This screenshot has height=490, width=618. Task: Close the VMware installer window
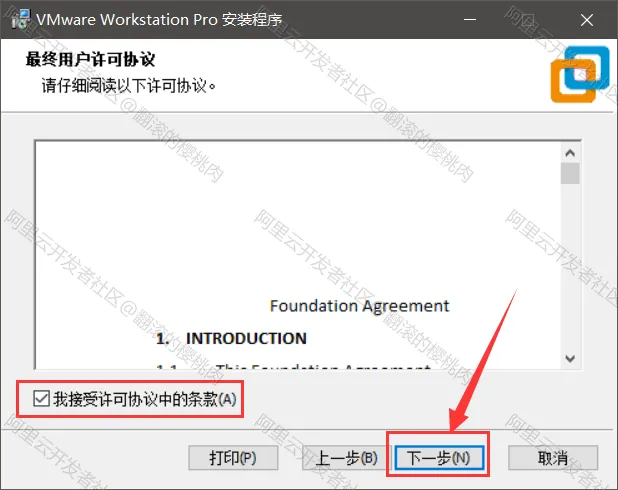[x=587, y=20]
